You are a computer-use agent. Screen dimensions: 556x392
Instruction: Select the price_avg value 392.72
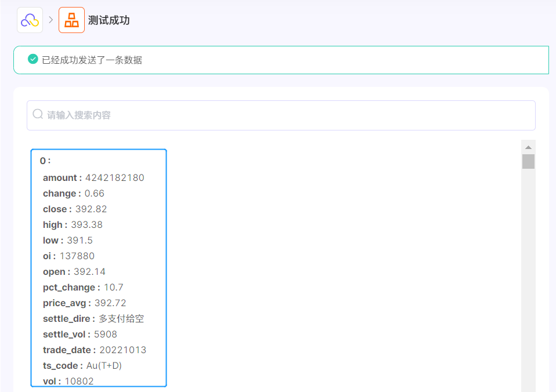coord(110,303)
